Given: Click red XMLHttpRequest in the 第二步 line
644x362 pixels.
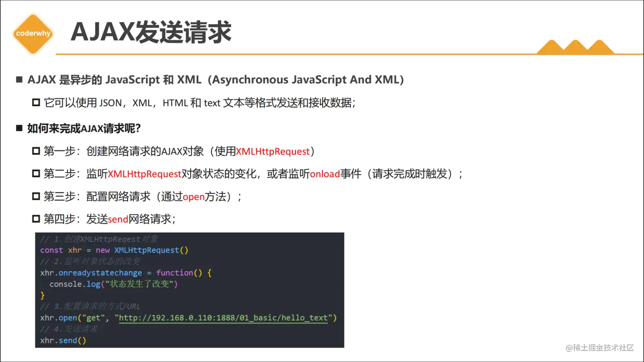Looking at the screenshot, I should [144, 174].
